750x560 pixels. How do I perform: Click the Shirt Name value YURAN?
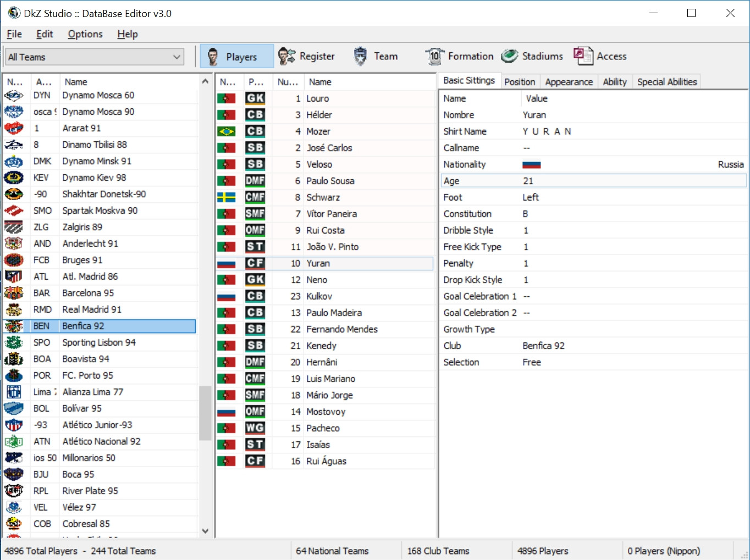[x=547, y=131]
